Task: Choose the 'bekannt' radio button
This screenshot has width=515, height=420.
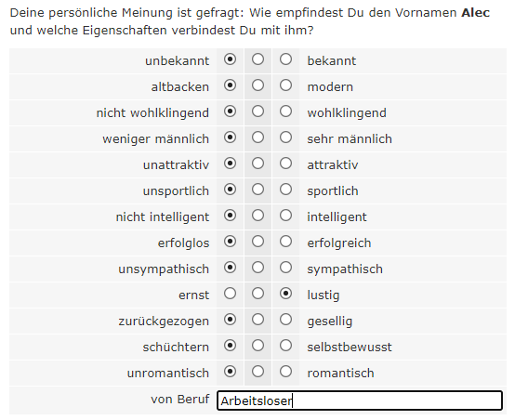Action: [285, 59]
